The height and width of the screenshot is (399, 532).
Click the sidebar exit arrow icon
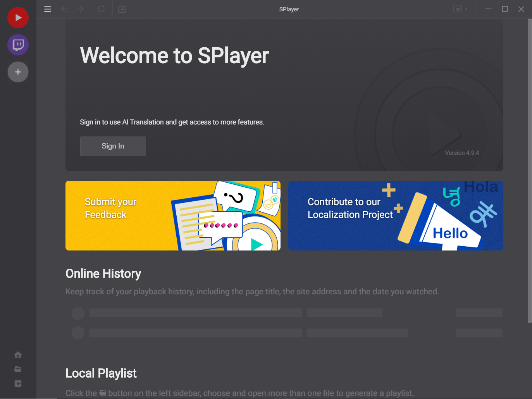(18, 384)
